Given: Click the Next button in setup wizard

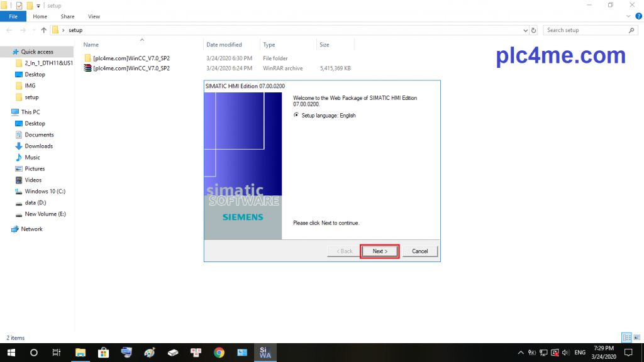Looking at the screenshot, I should (379, 251).
